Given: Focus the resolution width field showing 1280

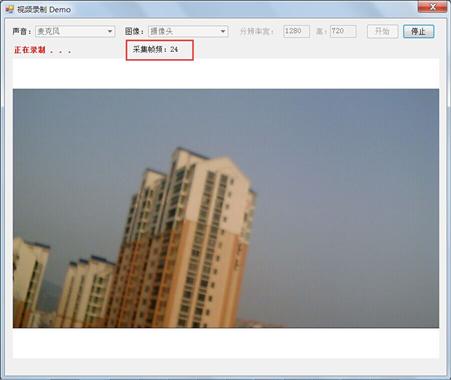Looking at the screenshot, I should (x=296, y=31).
